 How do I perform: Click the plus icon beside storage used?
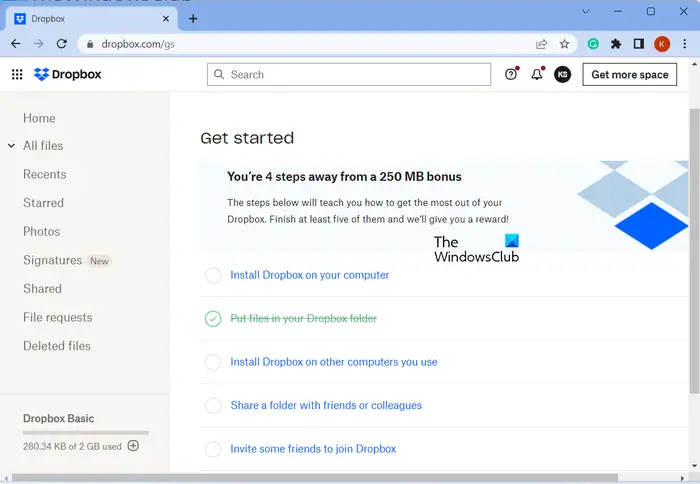click(133, 446)
